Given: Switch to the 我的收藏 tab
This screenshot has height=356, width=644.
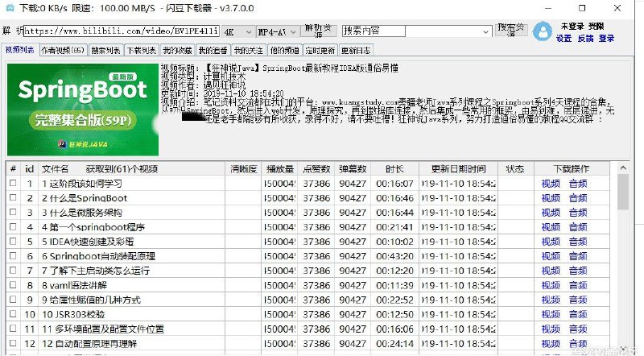Looking at the screenshot, I should 177,50.
